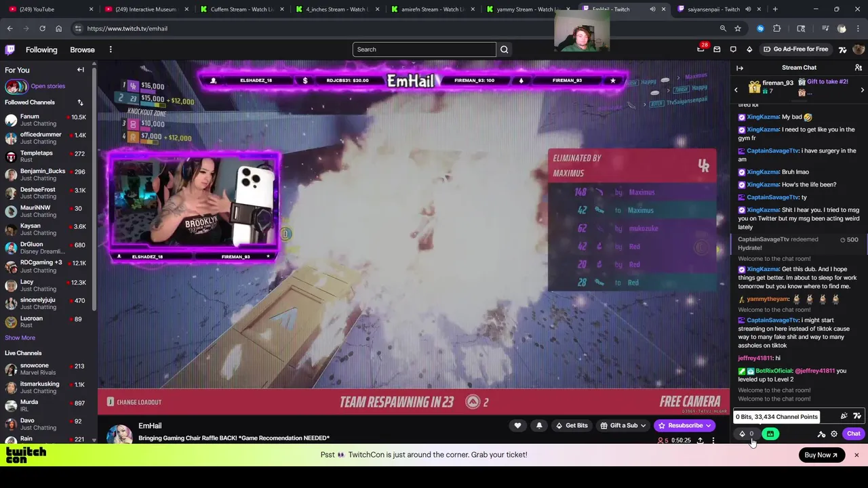Open the Chrome three-dot menu
868x488 pixels.
859,28
